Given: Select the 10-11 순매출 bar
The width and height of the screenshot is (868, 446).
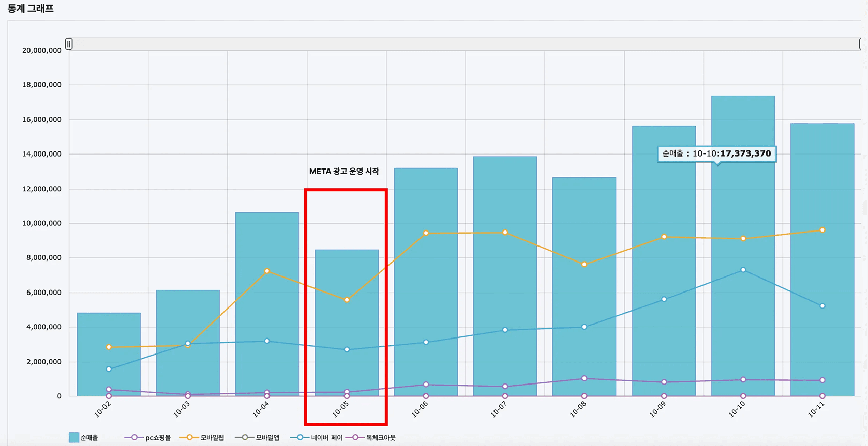Looking at the screenshot, I should point(822,260).
